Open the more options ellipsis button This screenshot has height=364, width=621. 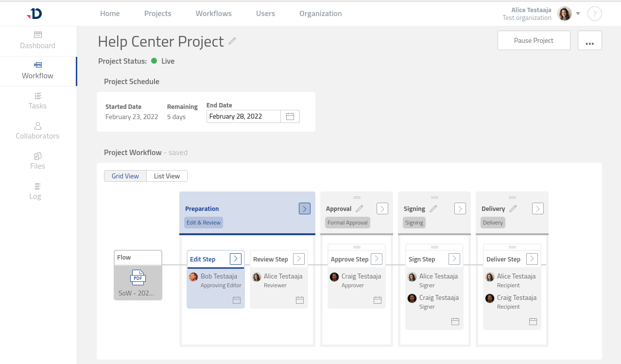click(x=589, y=40)
